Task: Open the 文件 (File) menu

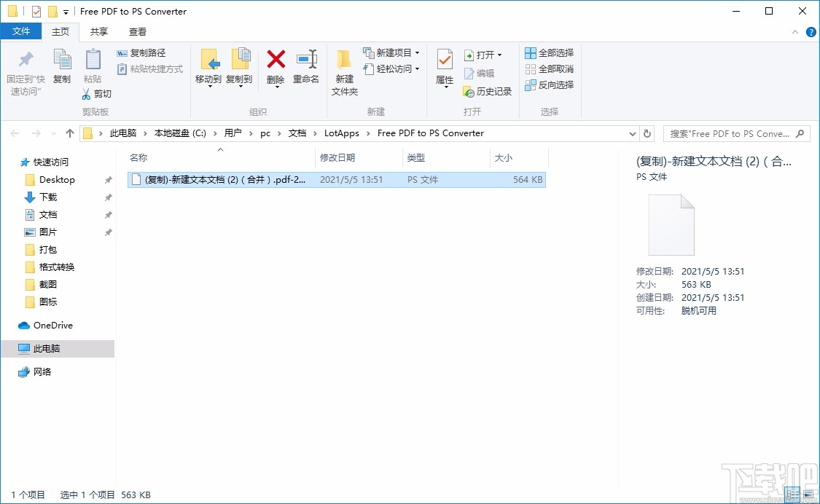Action: [21, 31]
